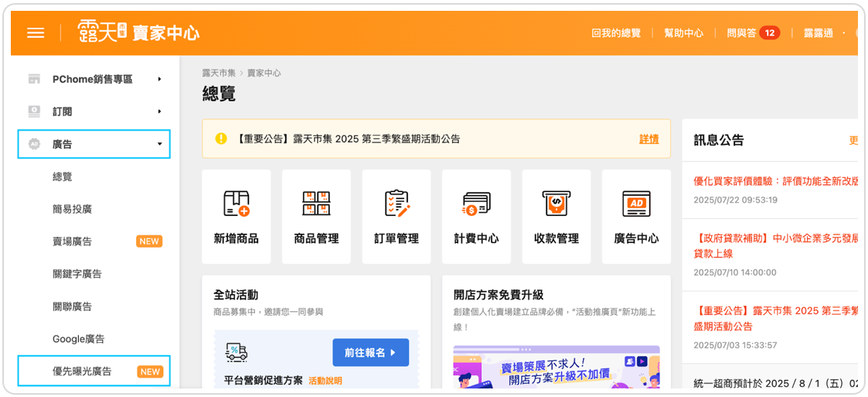Screen dimensions: 868x397
Task: Expand the PChome銷售專區 sidebar menu
Action: [94, 79]
